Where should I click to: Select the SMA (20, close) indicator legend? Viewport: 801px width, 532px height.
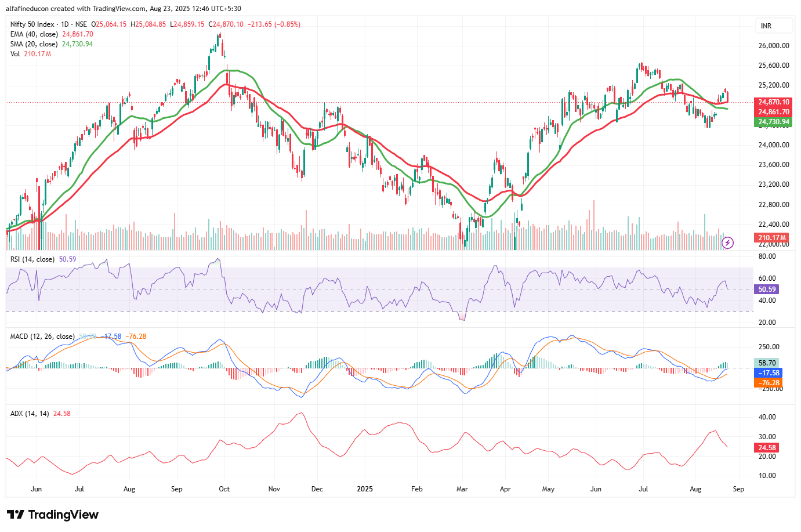[34, 44]
